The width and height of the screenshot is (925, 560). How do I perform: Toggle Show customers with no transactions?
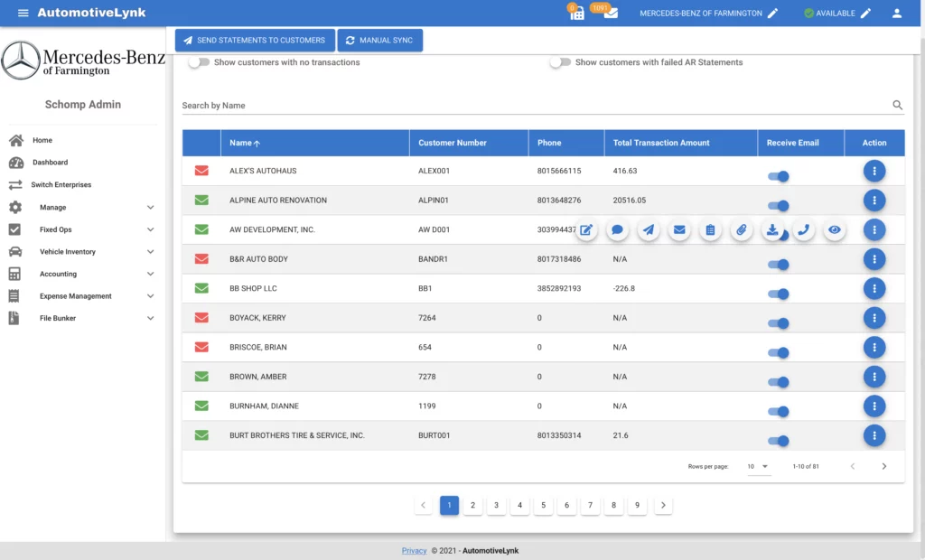(200, 62)
